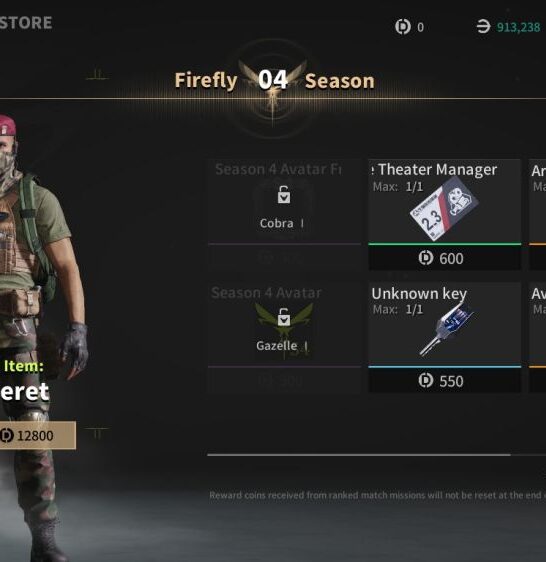Select the partially visible item card beside Theater Manager
Image resolution: width=546 pixels, height=562 pixels.
(537, 214)
